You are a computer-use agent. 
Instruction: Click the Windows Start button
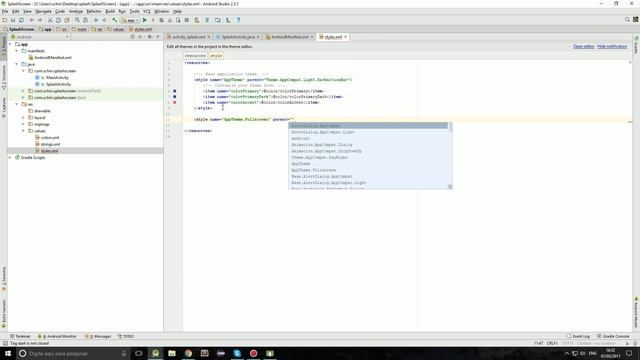(x=8, y=353)
